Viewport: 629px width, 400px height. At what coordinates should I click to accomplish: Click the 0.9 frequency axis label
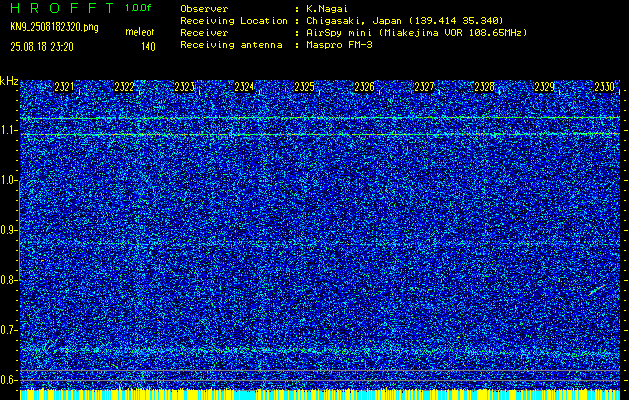coord(8,230)
